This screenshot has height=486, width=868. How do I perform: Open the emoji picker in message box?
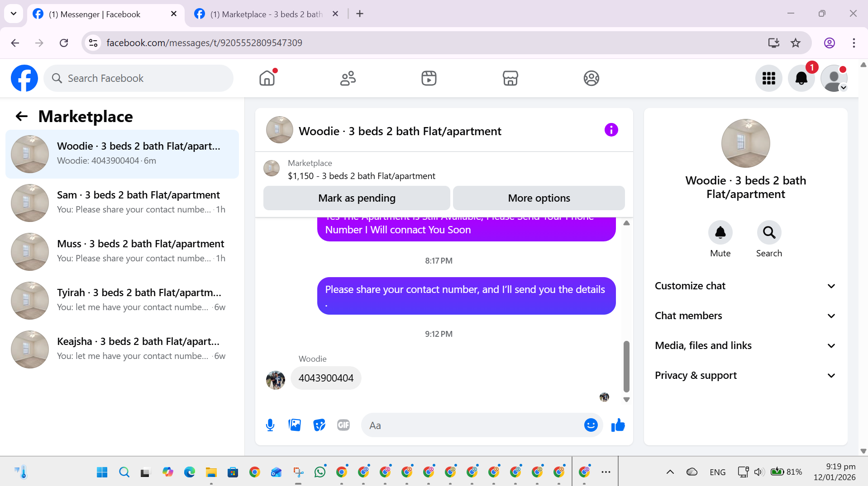(x=591, y=425)
